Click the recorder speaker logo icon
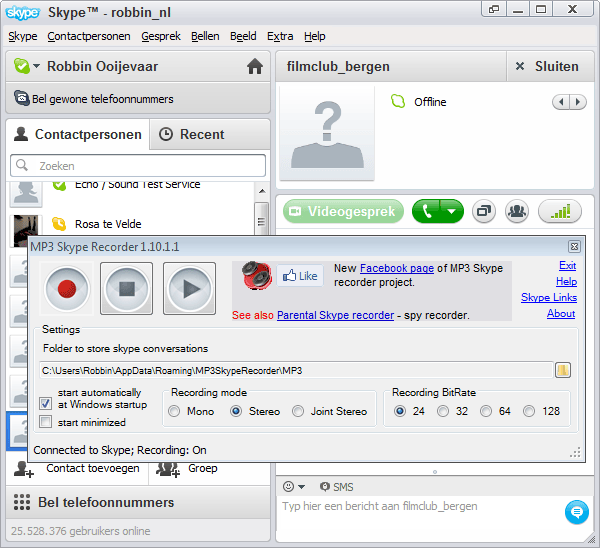The width and height of the screenshot is (600, 548). point(257,276)
